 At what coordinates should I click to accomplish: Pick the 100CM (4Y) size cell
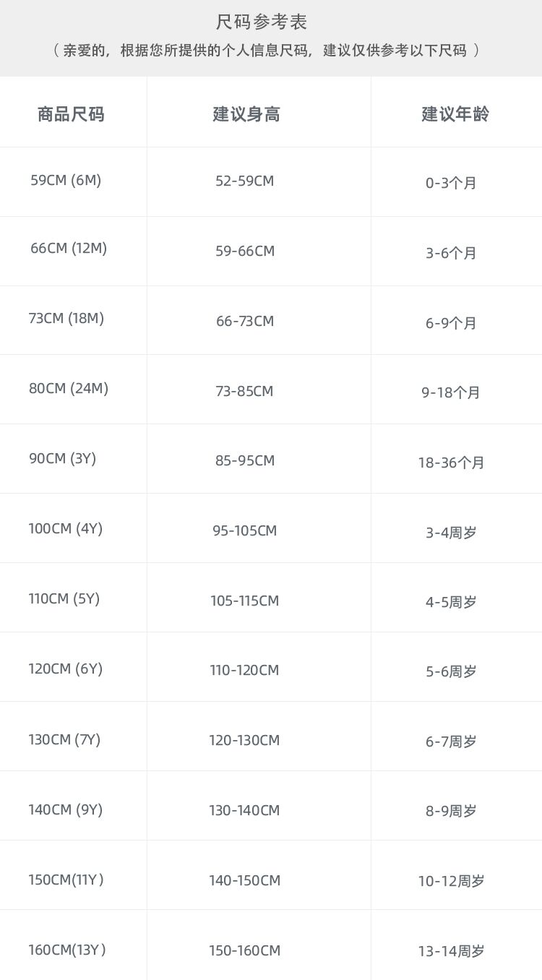click(66, 529)
